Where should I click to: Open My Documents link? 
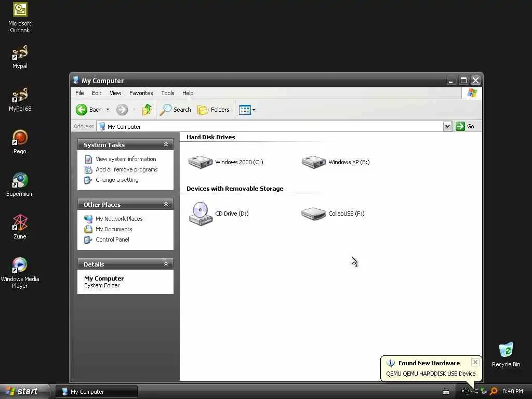click(x=114, y=229)
